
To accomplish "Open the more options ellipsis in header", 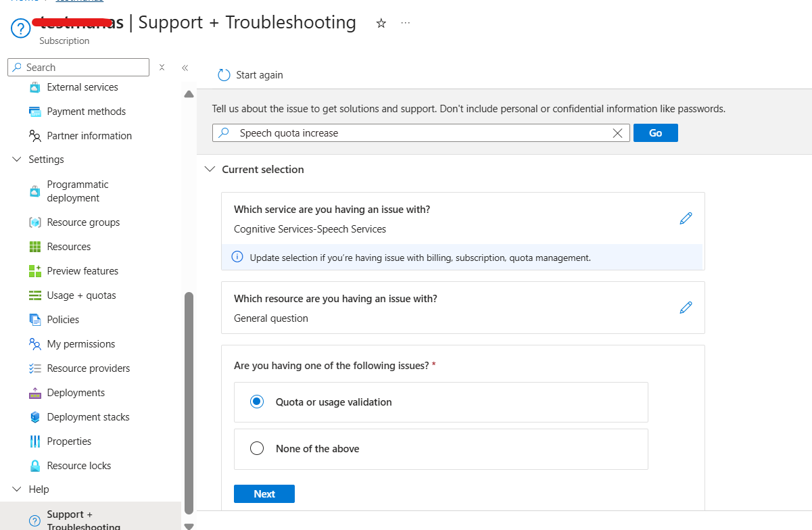I will [x=405, y=23].
